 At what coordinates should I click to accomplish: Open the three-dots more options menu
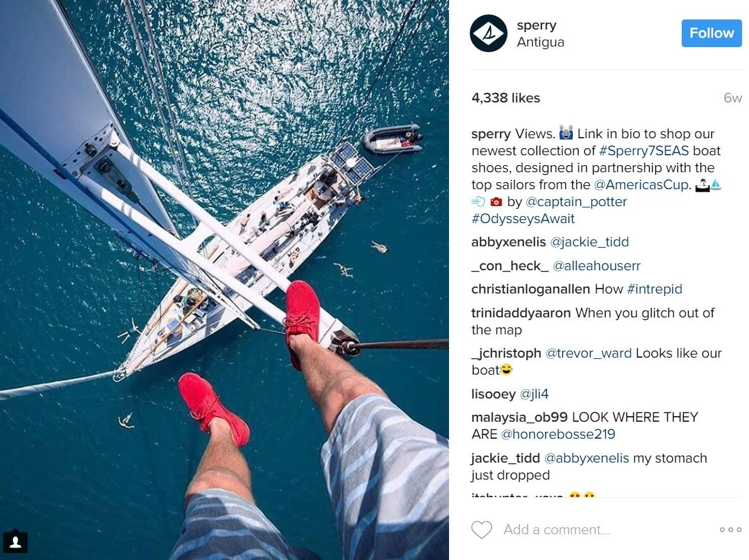[x=730, y=529]
